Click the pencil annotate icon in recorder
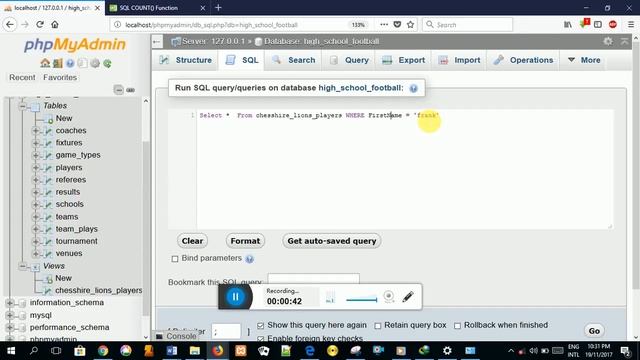 coord(407,296)
